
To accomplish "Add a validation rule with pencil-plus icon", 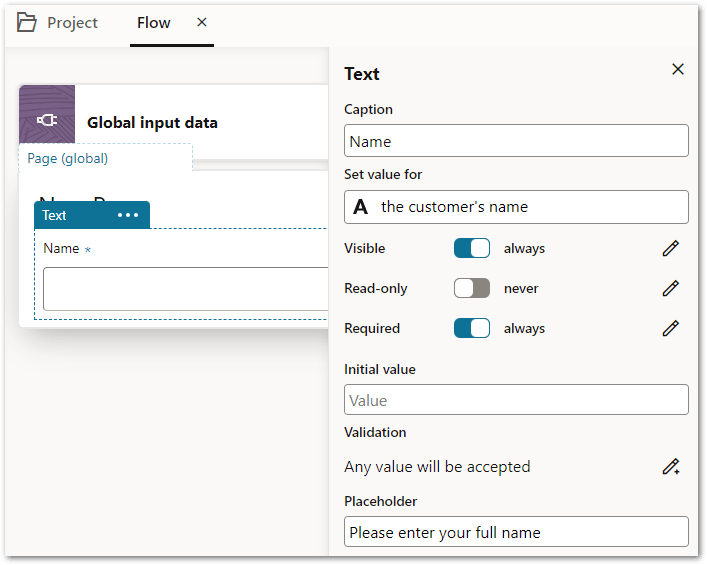I will pos(671,466).
